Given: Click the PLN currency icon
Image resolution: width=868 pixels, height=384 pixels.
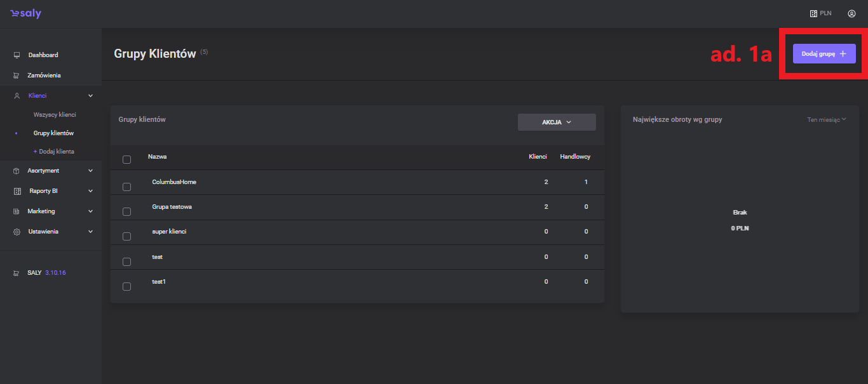Looking at the screenshot, I should tap(813, 13).
